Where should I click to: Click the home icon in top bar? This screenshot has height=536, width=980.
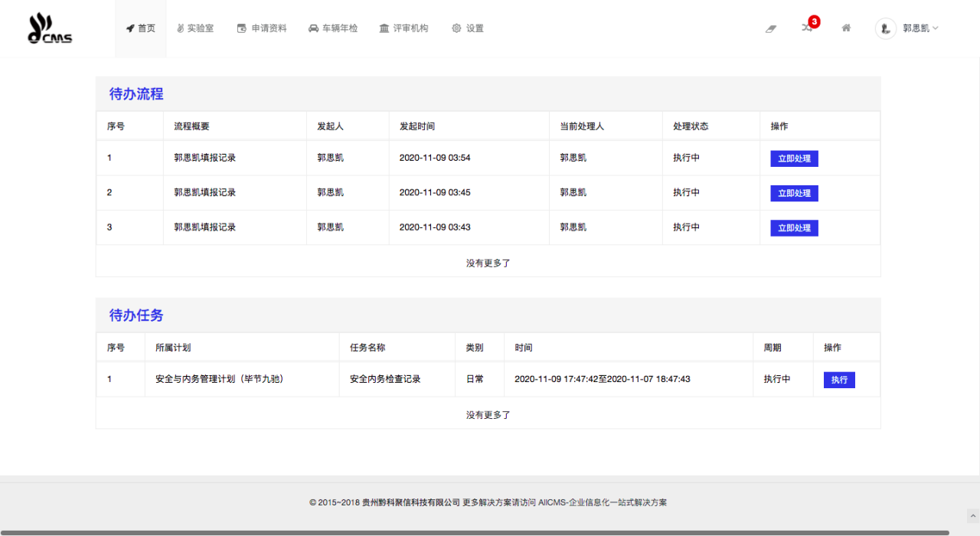click(846, 28)
